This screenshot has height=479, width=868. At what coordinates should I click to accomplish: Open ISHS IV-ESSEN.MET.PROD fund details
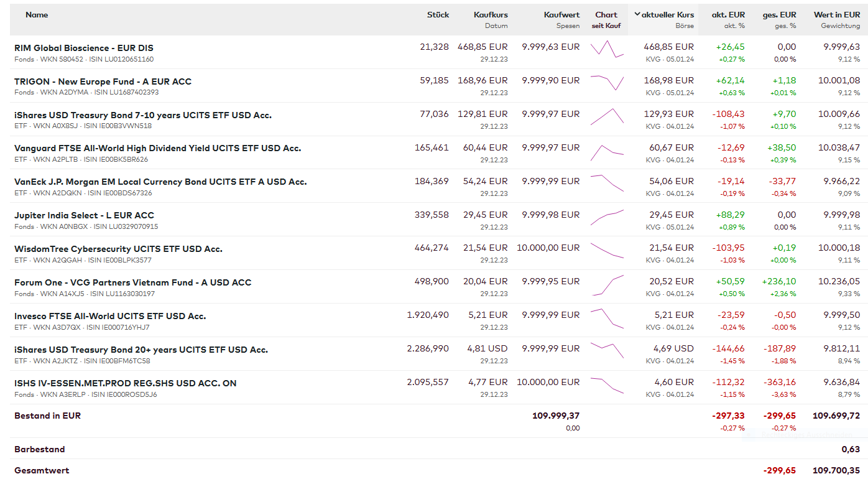click(x=126, y=383)
